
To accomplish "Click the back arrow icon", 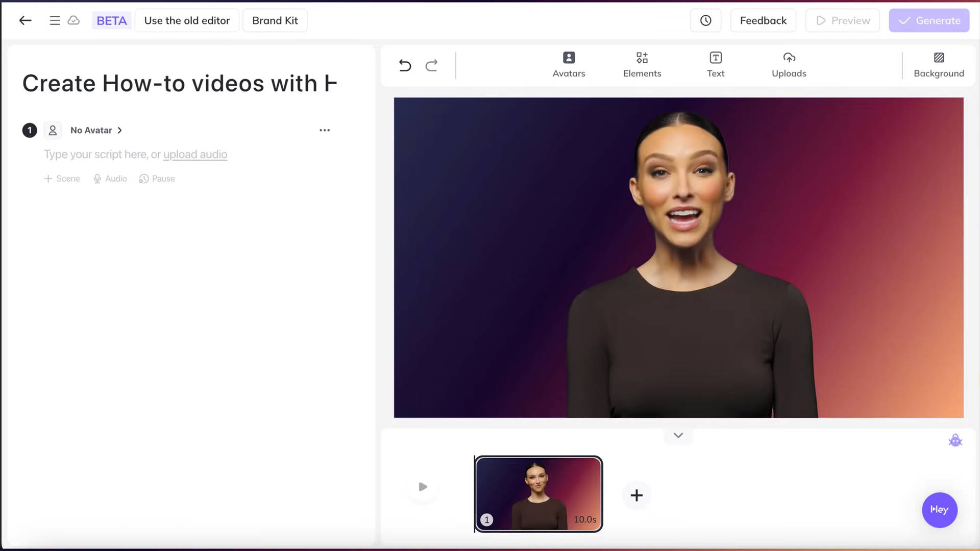I will pyautogui.click(x=25, y=20).
